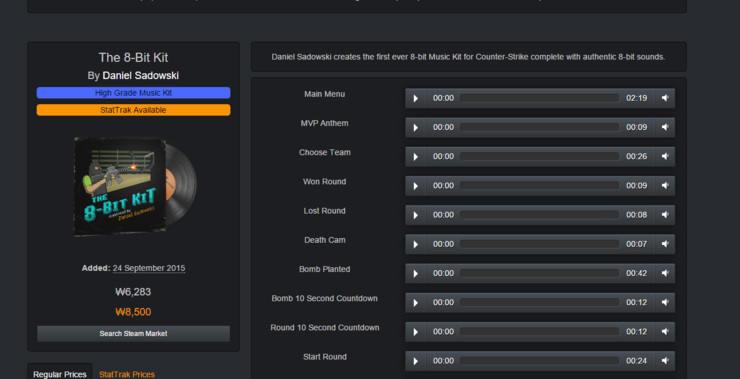Click the music kit description text
Screen dimensions: 740x379
pos(468,57)
